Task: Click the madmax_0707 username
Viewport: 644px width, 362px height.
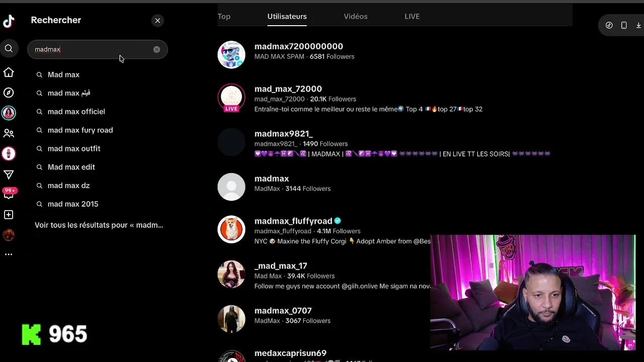Action: pos(283,311)
